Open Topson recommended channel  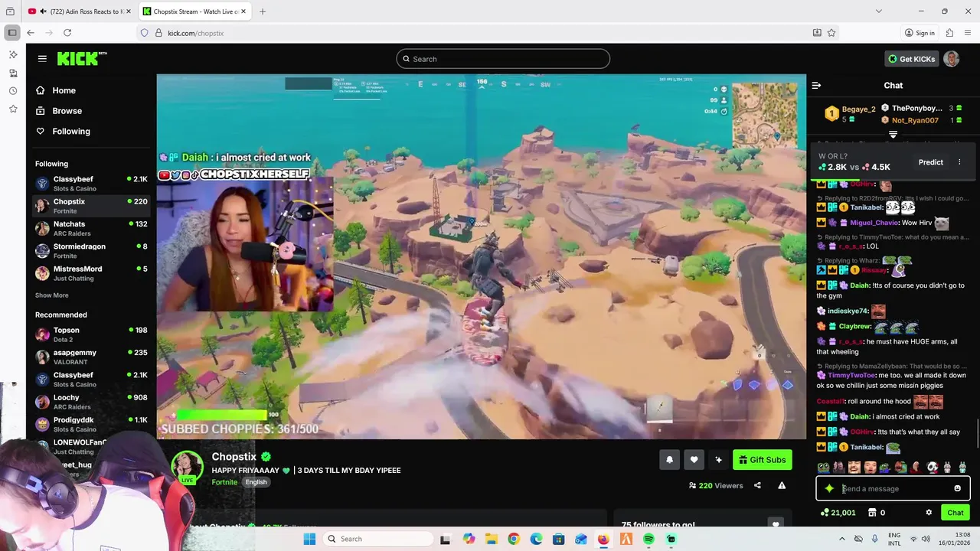pos(91,334)
